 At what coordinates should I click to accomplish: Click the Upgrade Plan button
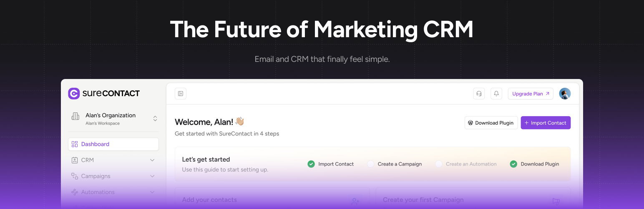pos(531,94)
